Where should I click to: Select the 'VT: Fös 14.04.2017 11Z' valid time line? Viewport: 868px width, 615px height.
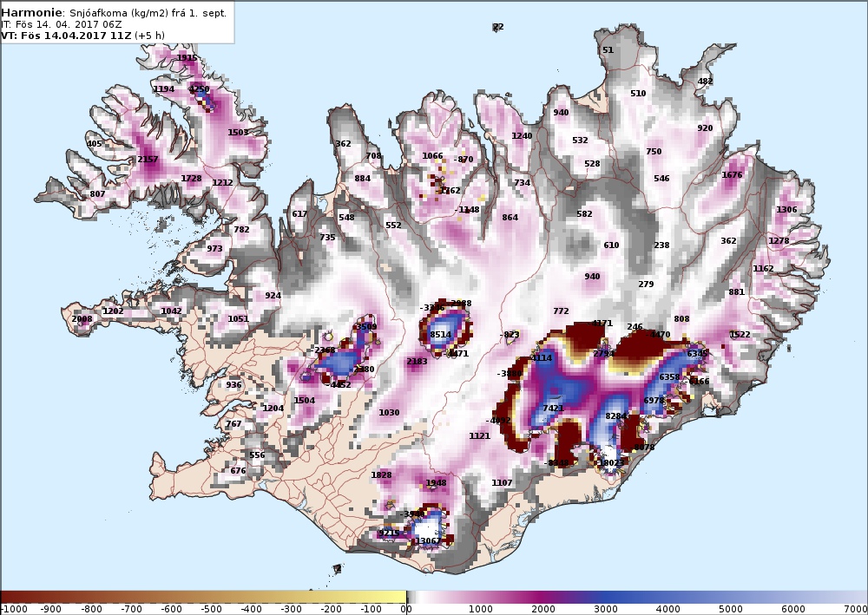[67, 36]
